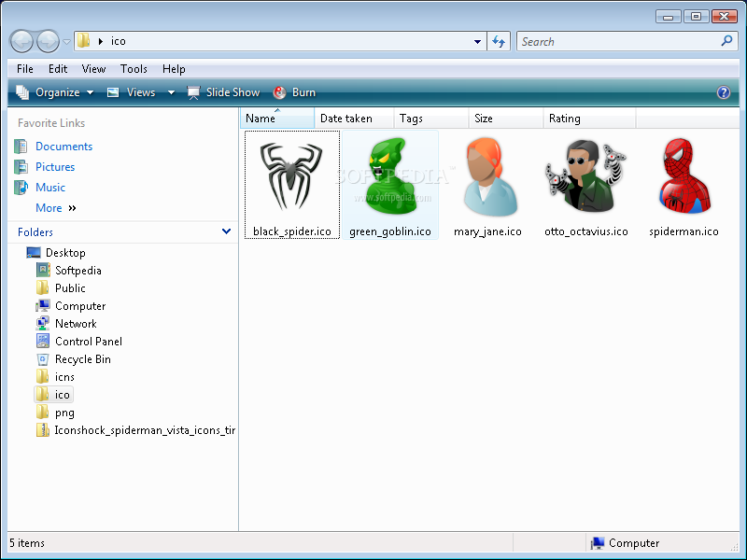This screenshot has height=560, width=747.
Task: Select Recycle Bin in the folder tree
Action: click(83, 359)
